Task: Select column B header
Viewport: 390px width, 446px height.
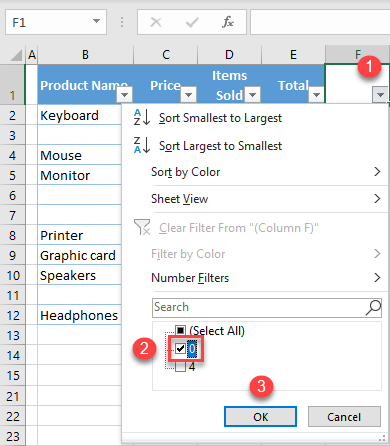Action: click(x=85, y=55)
